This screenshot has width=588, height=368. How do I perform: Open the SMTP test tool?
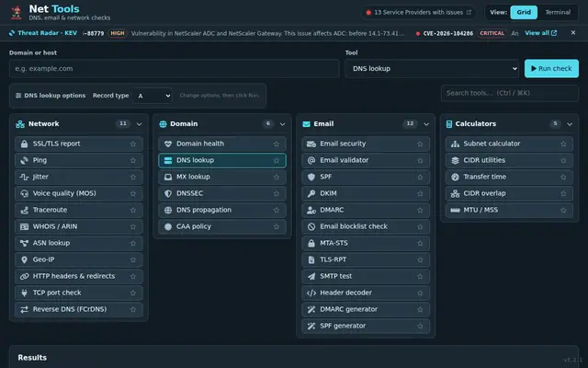pyautogui.click(x=366, y=276)
